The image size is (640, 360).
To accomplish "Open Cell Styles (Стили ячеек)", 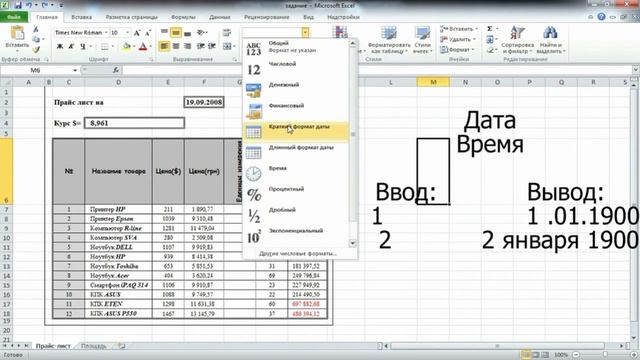I will pos(422,40).
